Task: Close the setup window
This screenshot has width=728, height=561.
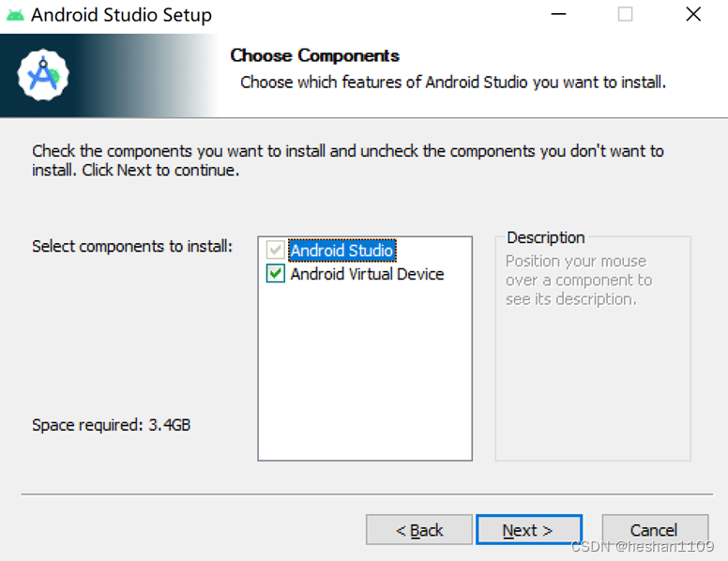Action: pyautogui.click(x=693, y=14)
